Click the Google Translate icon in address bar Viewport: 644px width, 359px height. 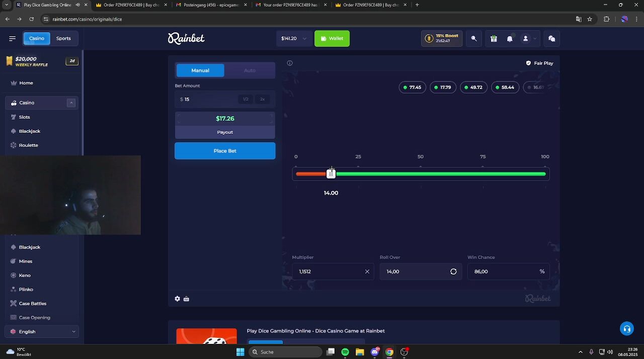[579, 19]
